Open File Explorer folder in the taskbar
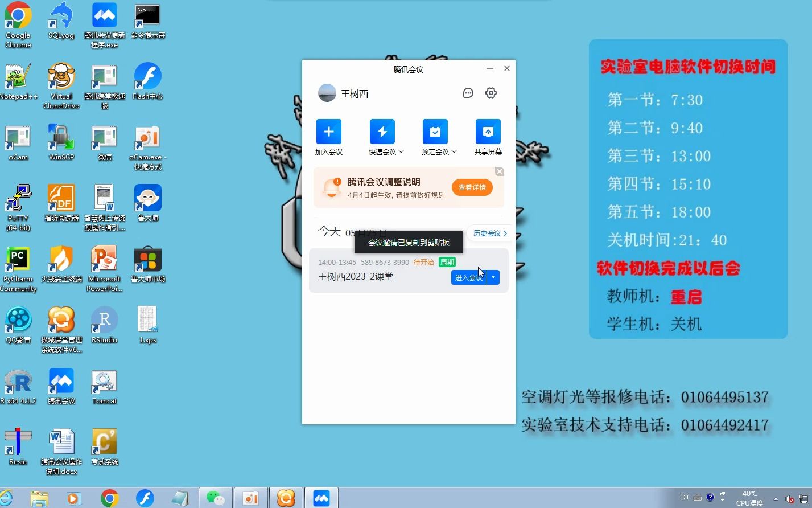812x508 pixels. (39, 498)
